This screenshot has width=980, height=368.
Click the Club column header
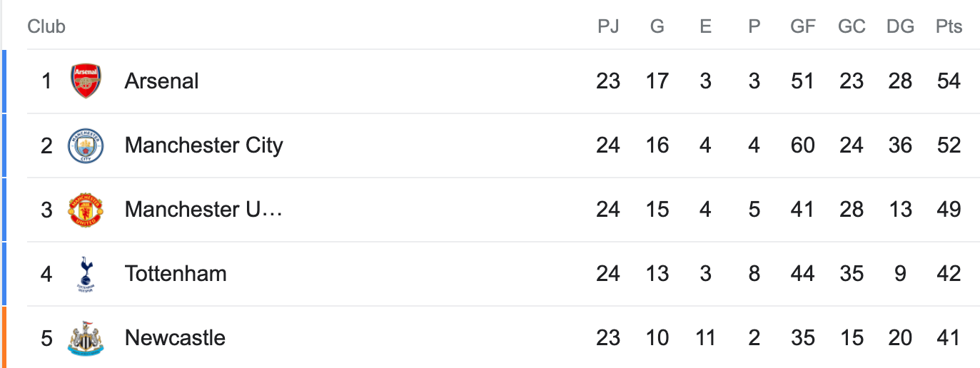click(x=46, y=27)
